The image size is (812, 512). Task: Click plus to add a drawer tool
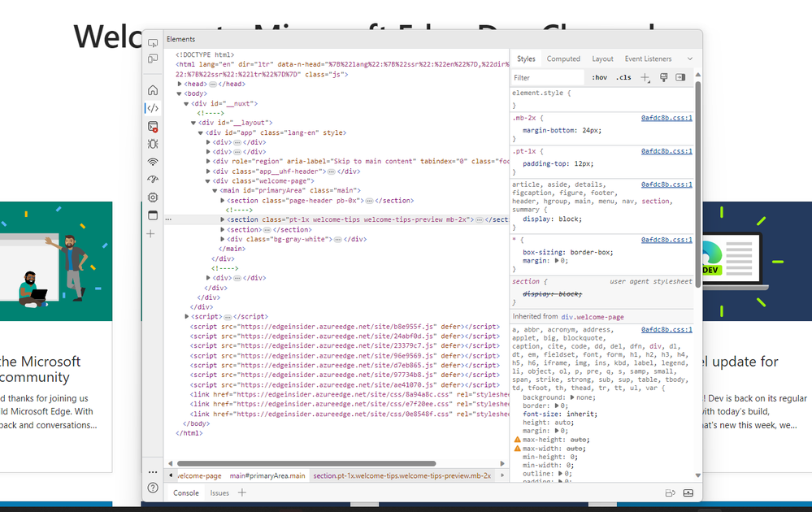(242, 492)
